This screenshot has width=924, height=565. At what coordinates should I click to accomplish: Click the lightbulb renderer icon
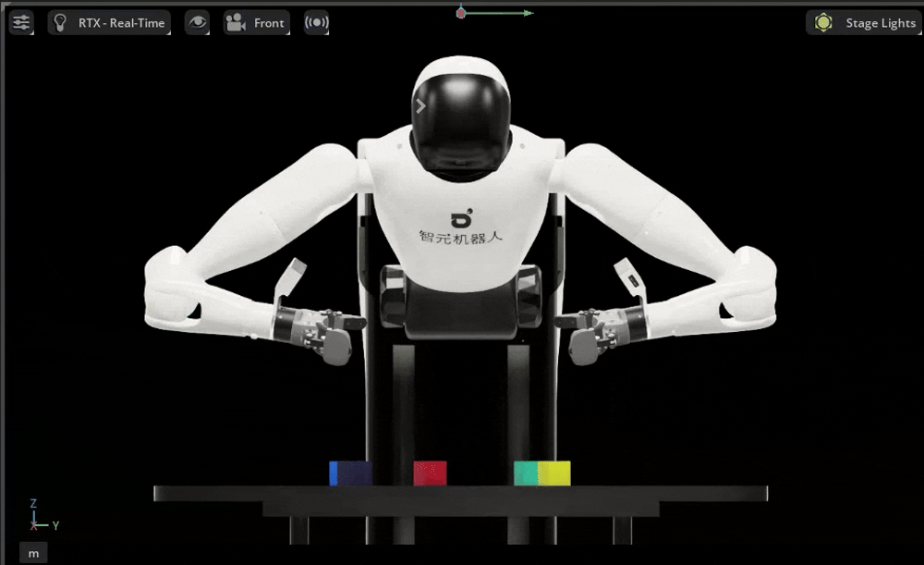60,23
